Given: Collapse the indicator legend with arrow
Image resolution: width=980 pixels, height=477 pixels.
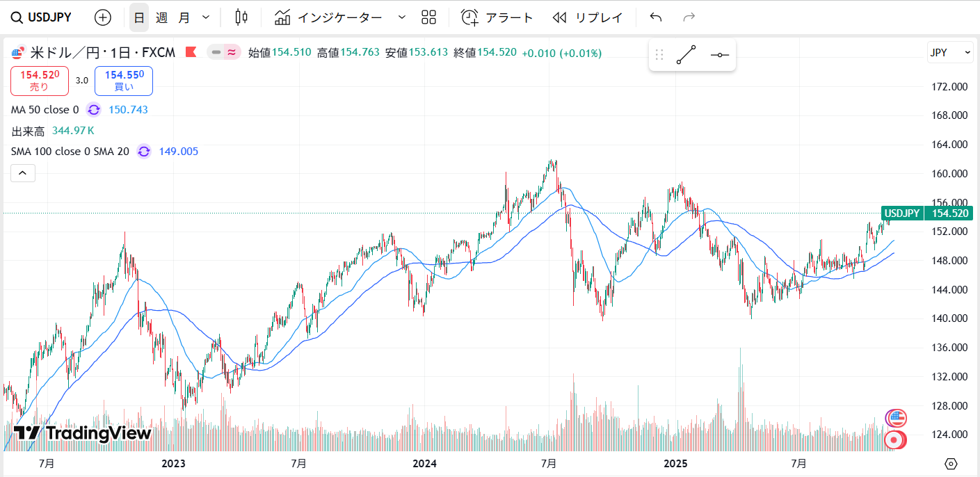Looking at the screenshot, I should (x=22, y=172).
